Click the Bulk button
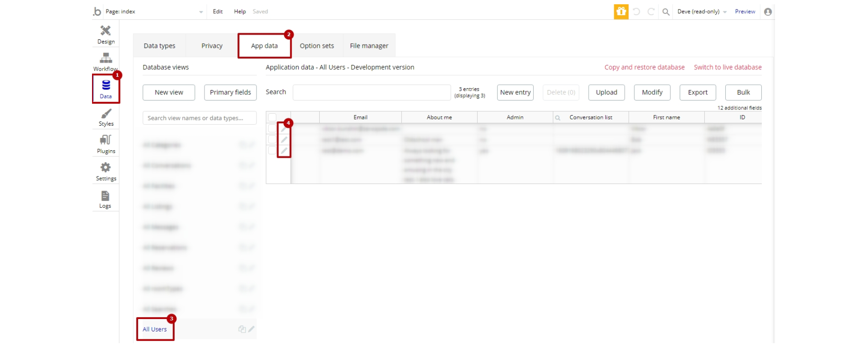 (x=743, y=92)
